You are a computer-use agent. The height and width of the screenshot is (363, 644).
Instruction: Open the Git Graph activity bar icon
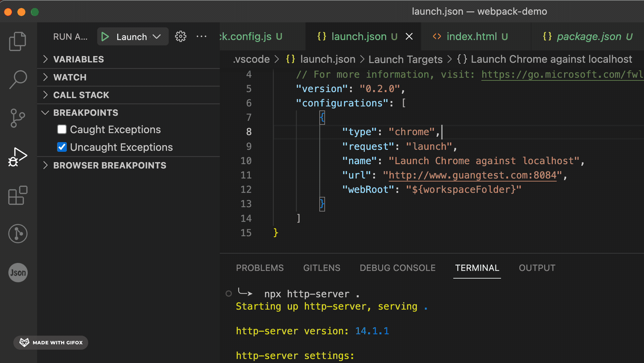17,234
